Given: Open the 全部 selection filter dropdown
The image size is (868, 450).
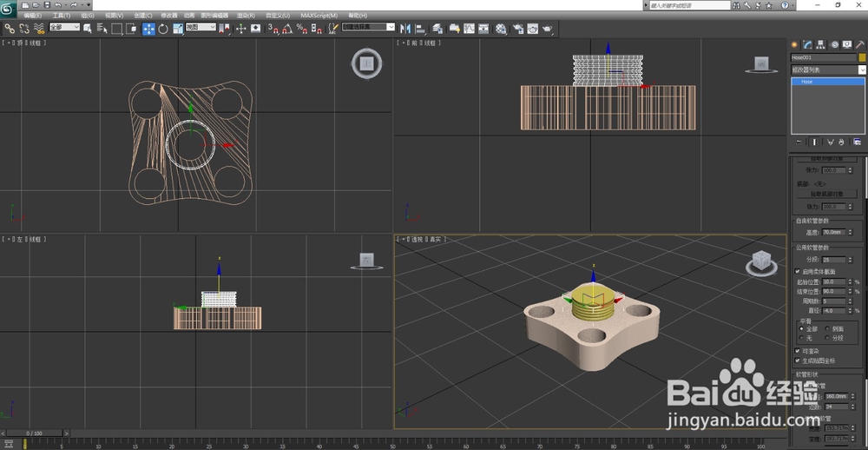Looking at the screenshot, I should (x=65, y=27).
